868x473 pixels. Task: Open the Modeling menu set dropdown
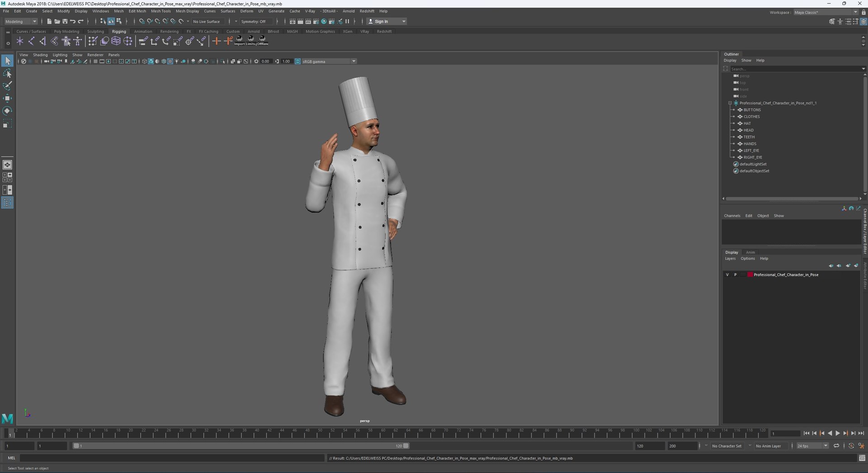[21, 21]
